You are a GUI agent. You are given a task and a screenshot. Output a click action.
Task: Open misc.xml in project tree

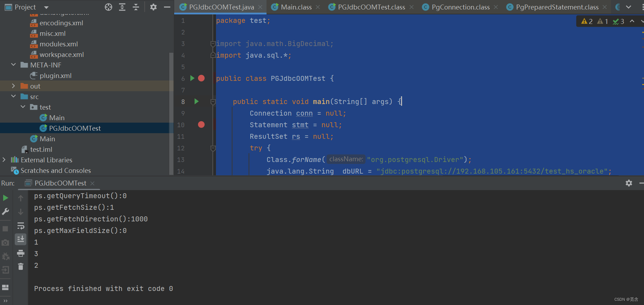[x=52, y=33]
